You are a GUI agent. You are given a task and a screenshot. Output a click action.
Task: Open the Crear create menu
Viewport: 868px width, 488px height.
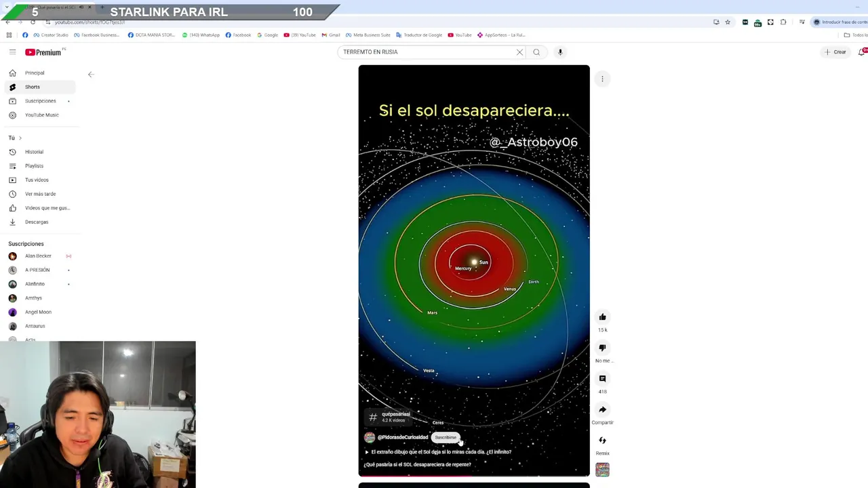tap(835, 52)
